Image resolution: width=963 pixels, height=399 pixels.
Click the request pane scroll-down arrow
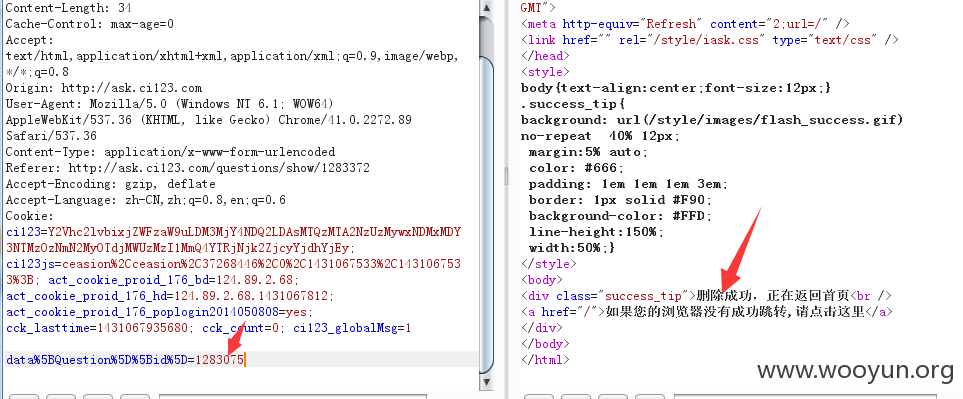[x=486, y=382]
